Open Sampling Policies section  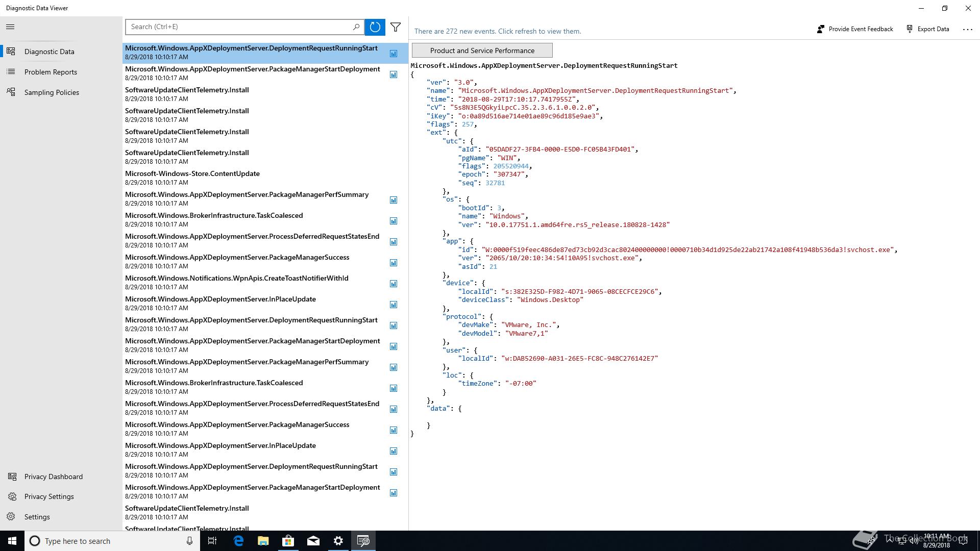pyautogui.click(x=61, y=92)
